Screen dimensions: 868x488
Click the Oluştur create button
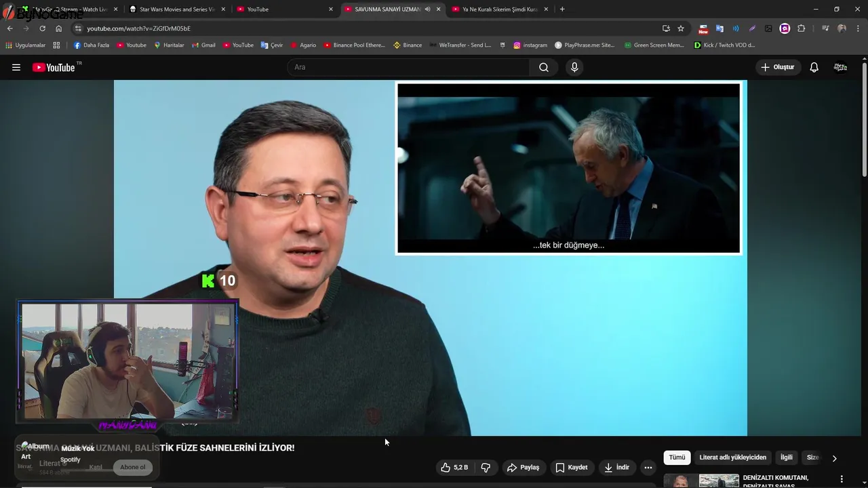coord(778,67)
